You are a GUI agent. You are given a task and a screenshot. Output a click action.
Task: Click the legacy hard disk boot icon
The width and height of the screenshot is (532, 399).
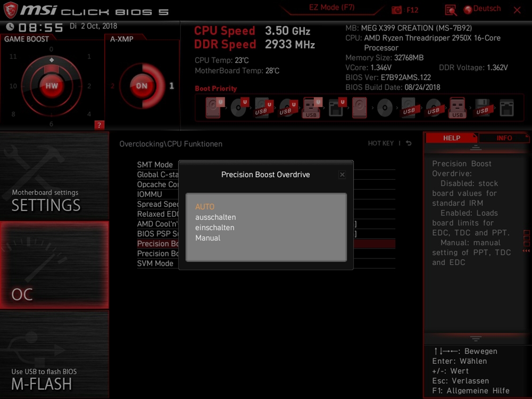click(359, 107)
